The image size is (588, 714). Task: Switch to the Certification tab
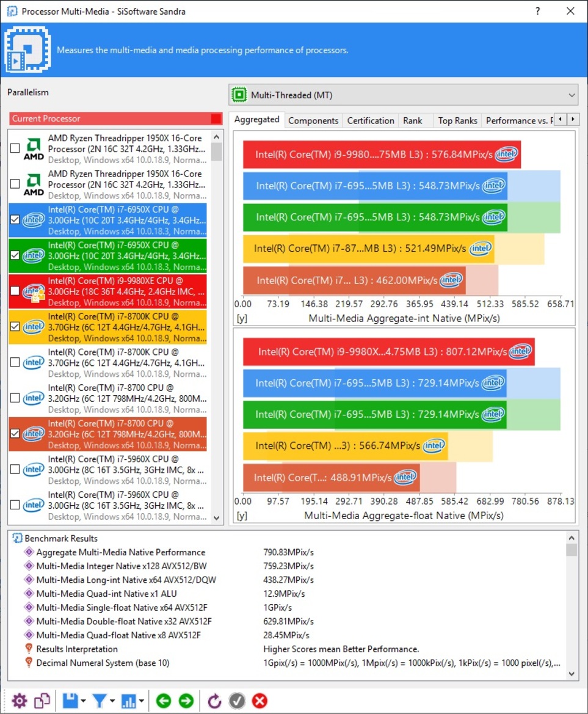(371, 121)
